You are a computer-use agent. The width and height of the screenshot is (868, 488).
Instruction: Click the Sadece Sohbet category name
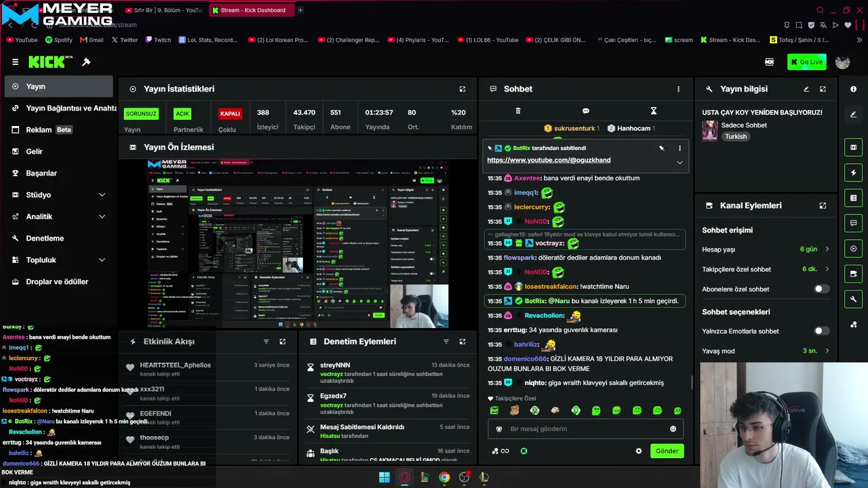744,125
